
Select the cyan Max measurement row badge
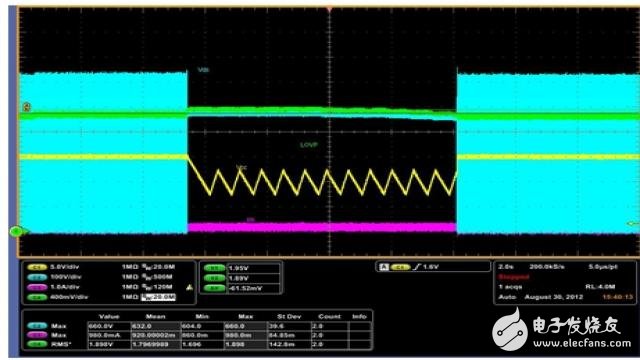[x=37, y=326]
